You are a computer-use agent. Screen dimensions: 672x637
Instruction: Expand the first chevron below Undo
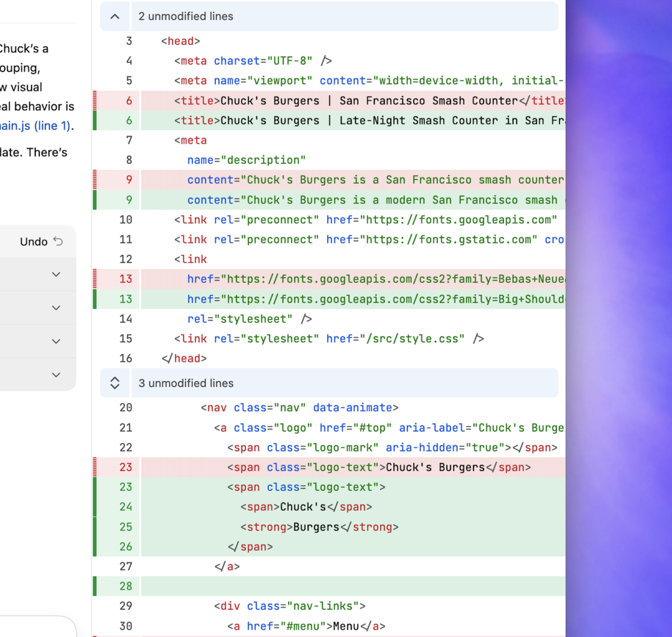pyautogui.click(x=56, y=274)
